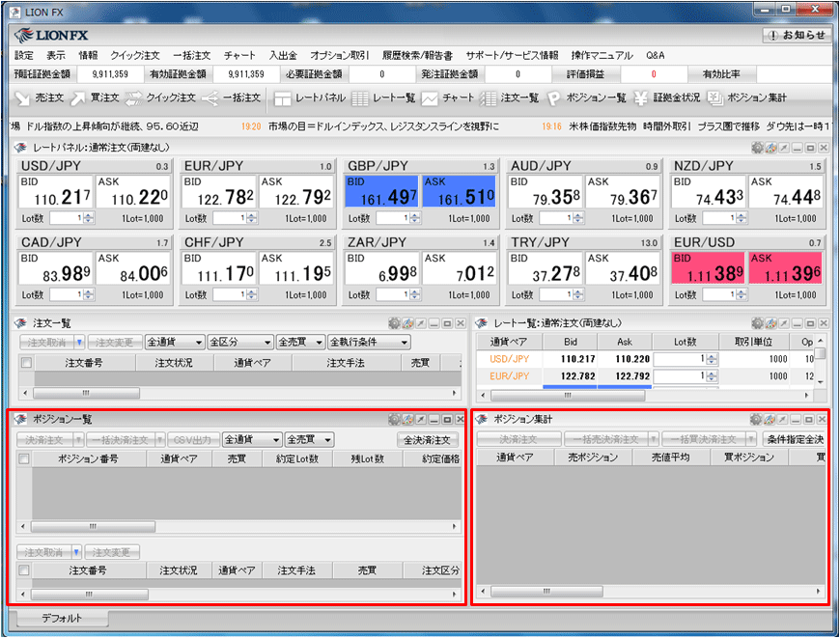
Task: Expand the 全通貨 dropdown in 注文一覧
Action: coord(175,342)
